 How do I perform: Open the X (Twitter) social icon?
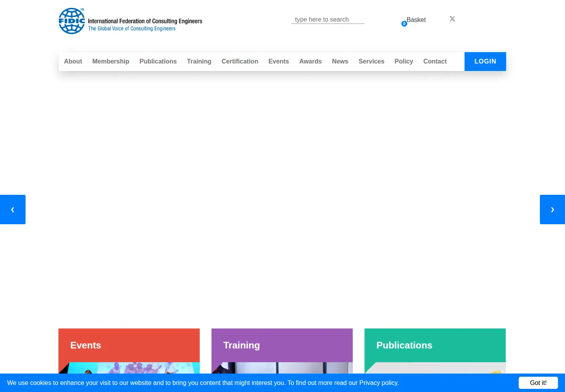tap(452, 19)
